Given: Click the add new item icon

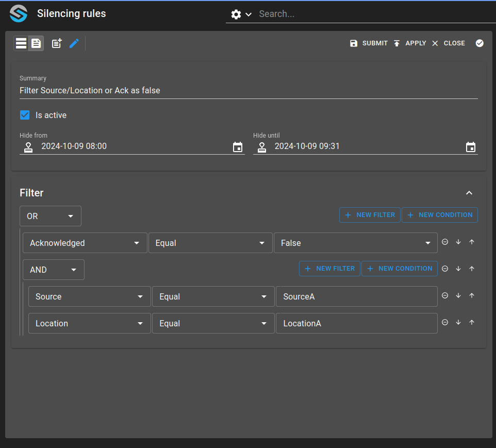Looking at the screenshot, I should click(x=57, y=43).
